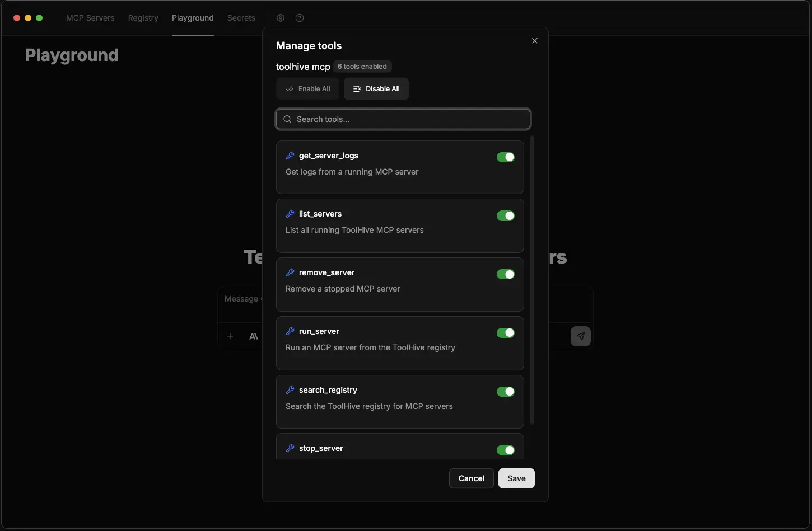Open the Secrets tab
Screen dimensions: 812x531
241,17
